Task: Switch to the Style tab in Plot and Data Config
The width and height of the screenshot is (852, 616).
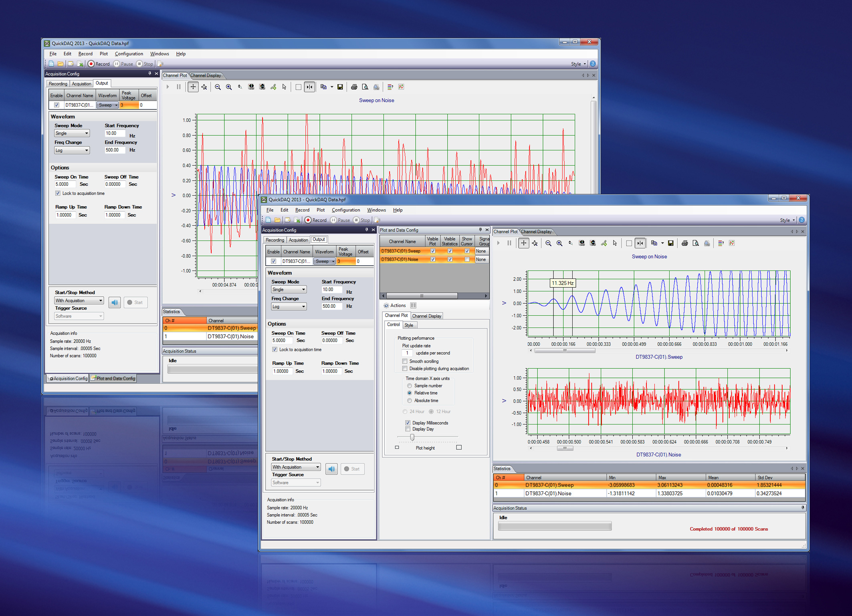Action: (409, 325)
